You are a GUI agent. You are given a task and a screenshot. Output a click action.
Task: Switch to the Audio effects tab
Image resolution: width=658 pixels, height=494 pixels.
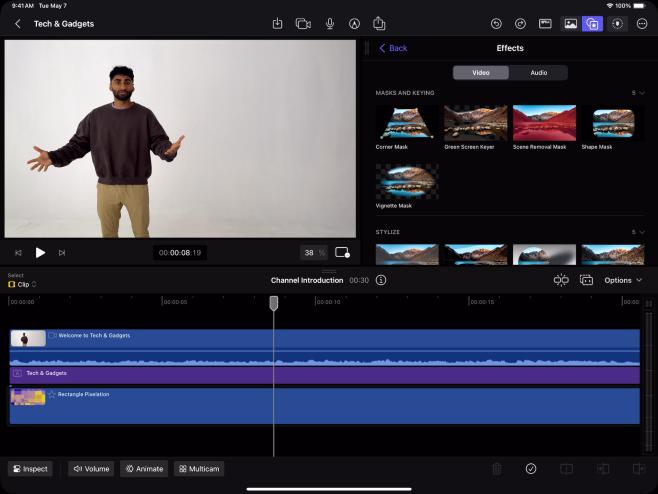(x=538, y=72)
